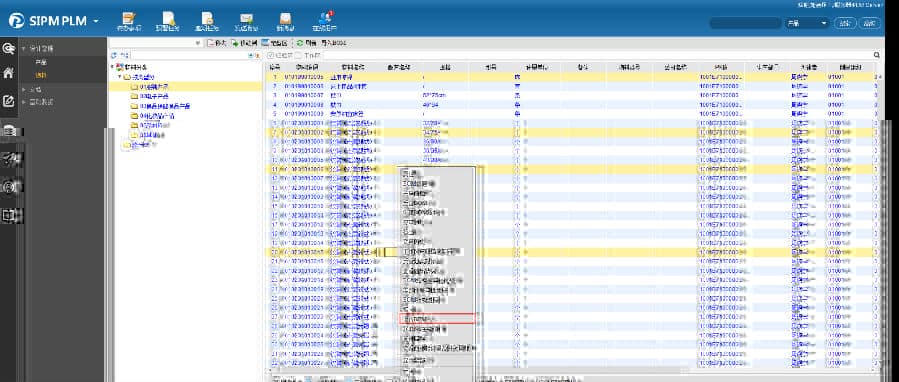Open the inbox tray icon in top toolbar

pos(285,18)
